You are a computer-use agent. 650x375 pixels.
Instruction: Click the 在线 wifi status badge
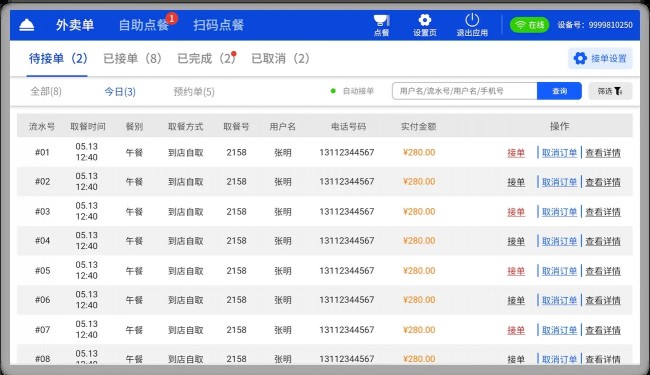529,25
